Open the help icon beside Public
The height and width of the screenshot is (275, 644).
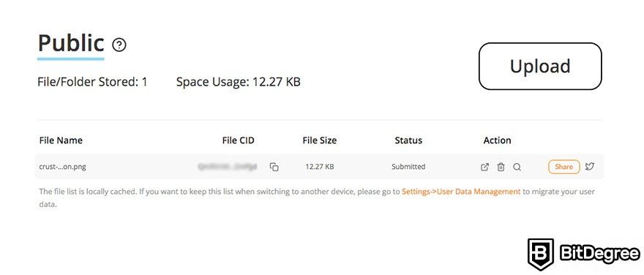(119, 45)
